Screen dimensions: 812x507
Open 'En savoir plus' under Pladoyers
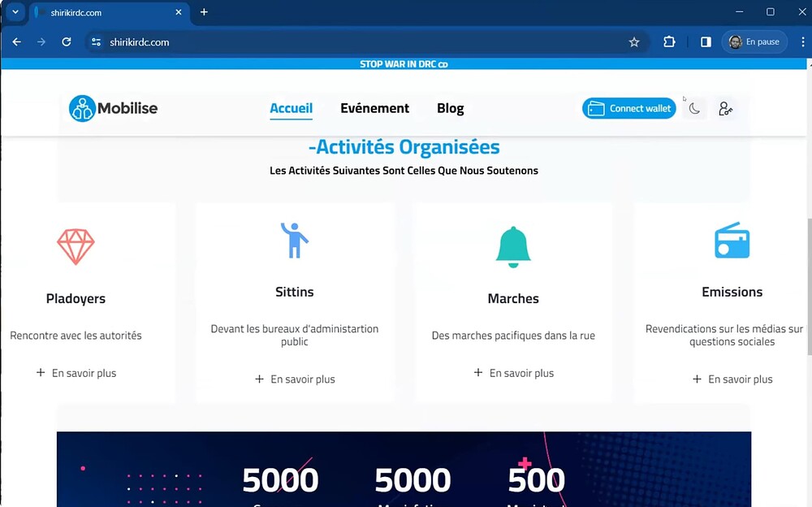[x=76, y=373]
